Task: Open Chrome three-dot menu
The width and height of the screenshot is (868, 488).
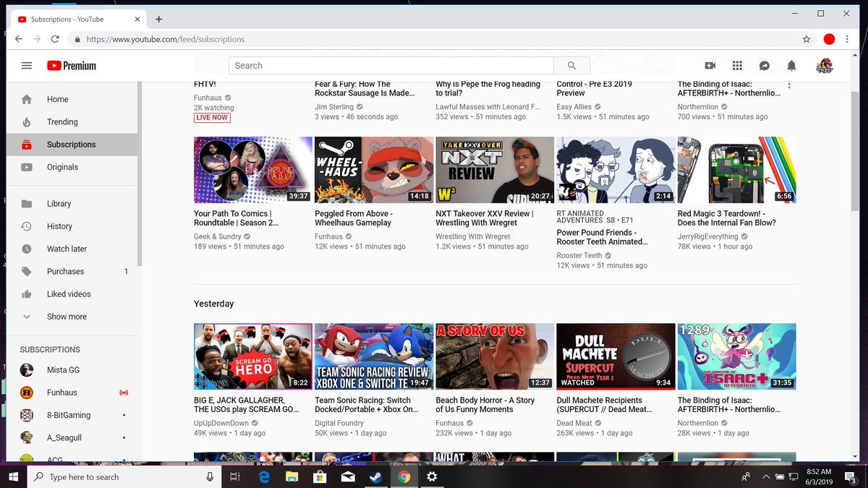Action: click(x=848, y=39)
